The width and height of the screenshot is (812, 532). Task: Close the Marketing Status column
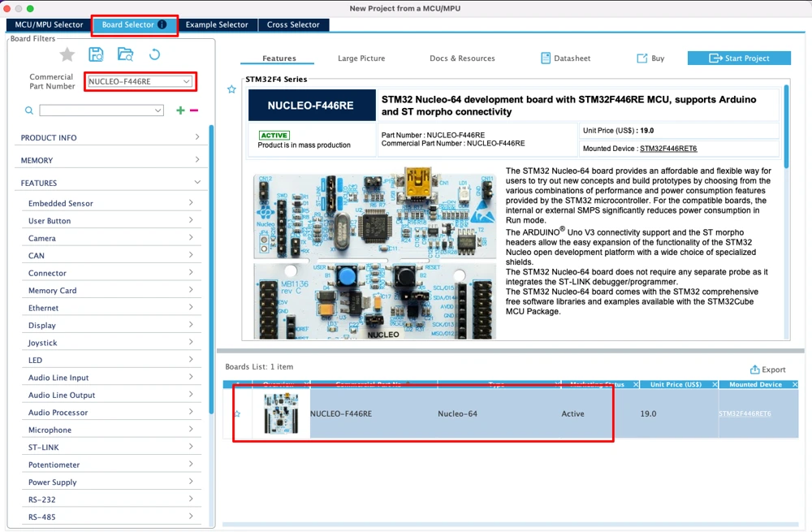click(636, 384)
